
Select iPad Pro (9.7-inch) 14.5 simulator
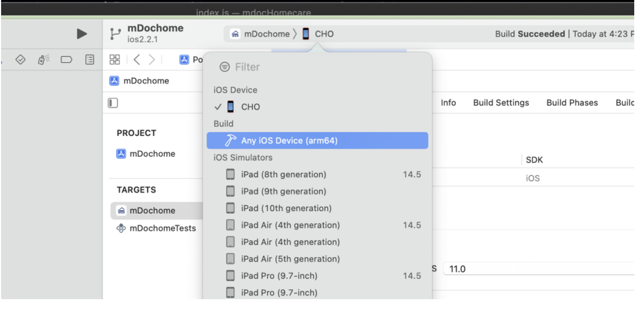pos(317,275)
